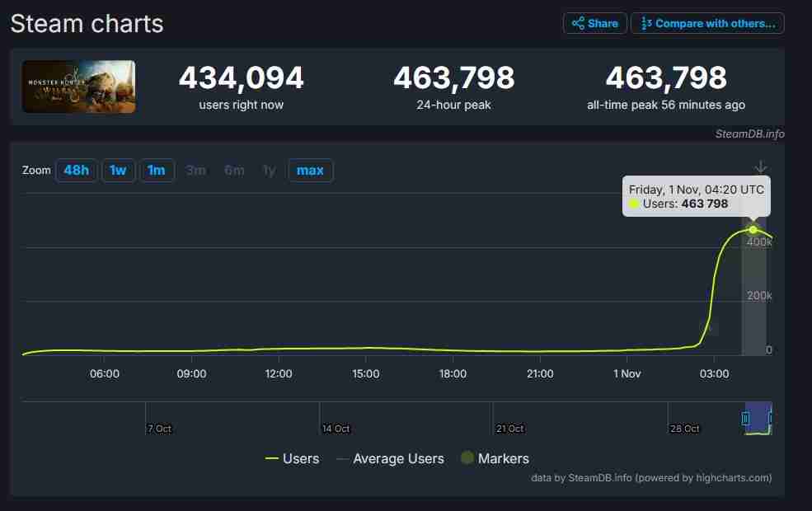812x511 pixels.
Task: Click the chart download/export icon
Action: pyautogui.click(x=760, y=166)
